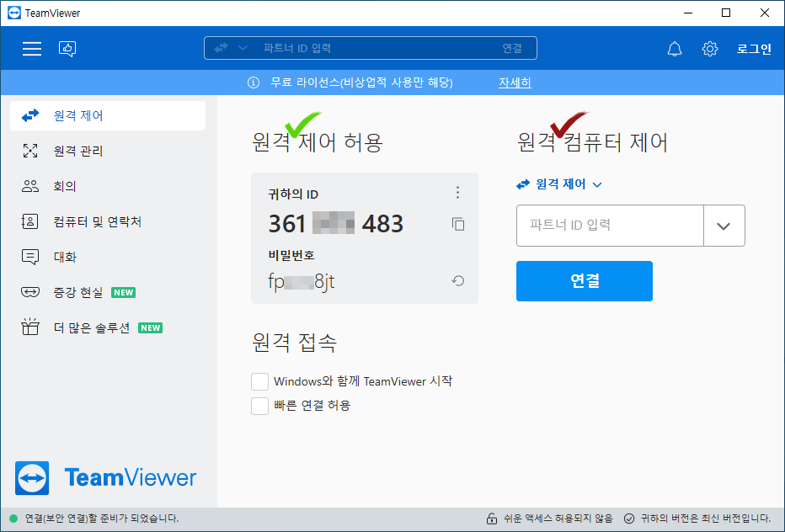Image resolution: width=785 pixels, height=532 pixels.
Task: Click the contacts book icon
Action: coord(29,221)
